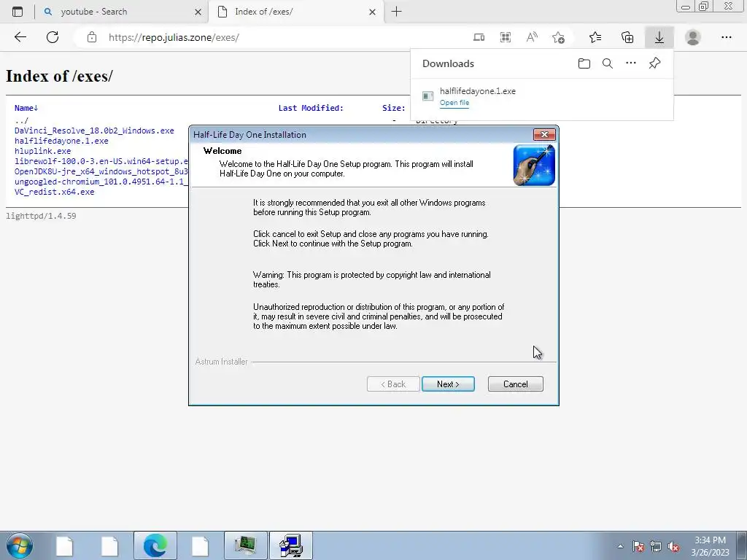Image resolution: width=747 pixels, height=560 pixels.
Task: Open the Windows Start menu
Action: pyautogui.click(x=20, y=545)
